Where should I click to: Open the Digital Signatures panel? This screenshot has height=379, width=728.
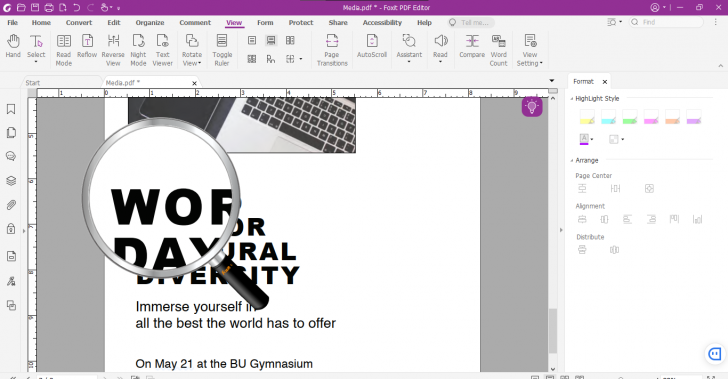tap(11, 281)
